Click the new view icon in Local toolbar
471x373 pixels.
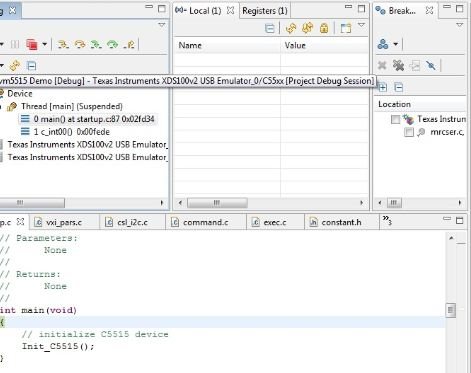[345, 28]
